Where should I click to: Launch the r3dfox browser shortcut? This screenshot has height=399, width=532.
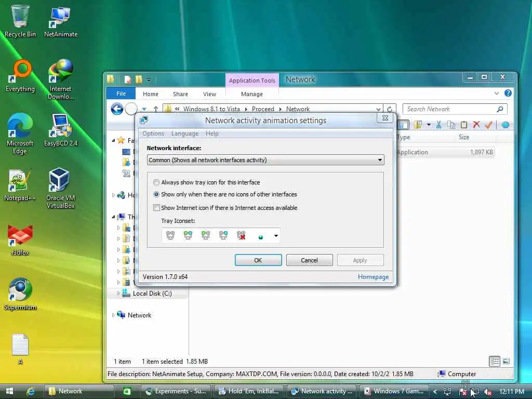click(x=20, y=240)
